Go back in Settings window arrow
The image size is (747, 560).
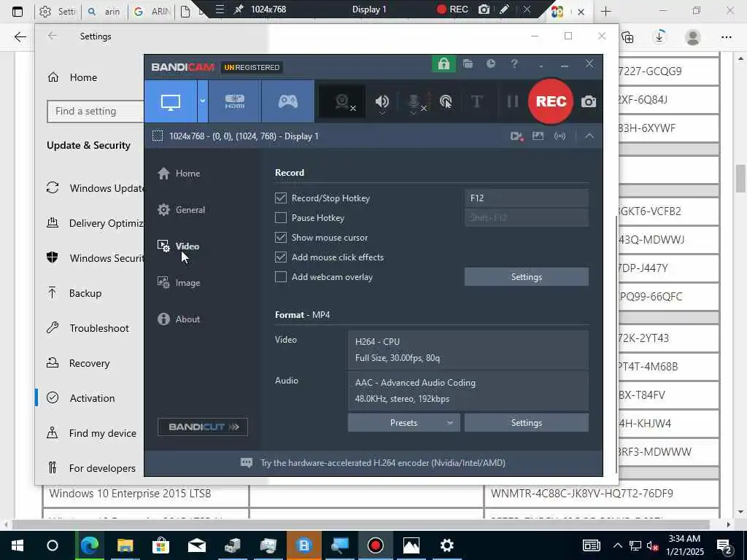coord(52,36)
